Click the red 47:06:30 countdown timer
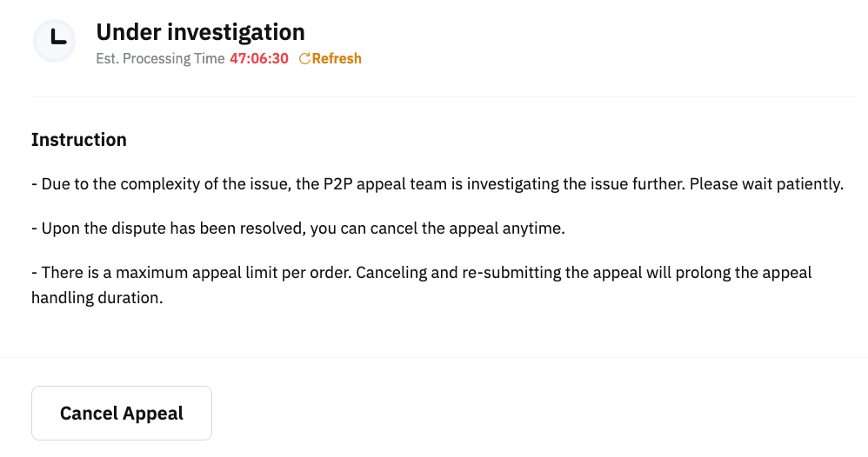 [x=259, y=59]
